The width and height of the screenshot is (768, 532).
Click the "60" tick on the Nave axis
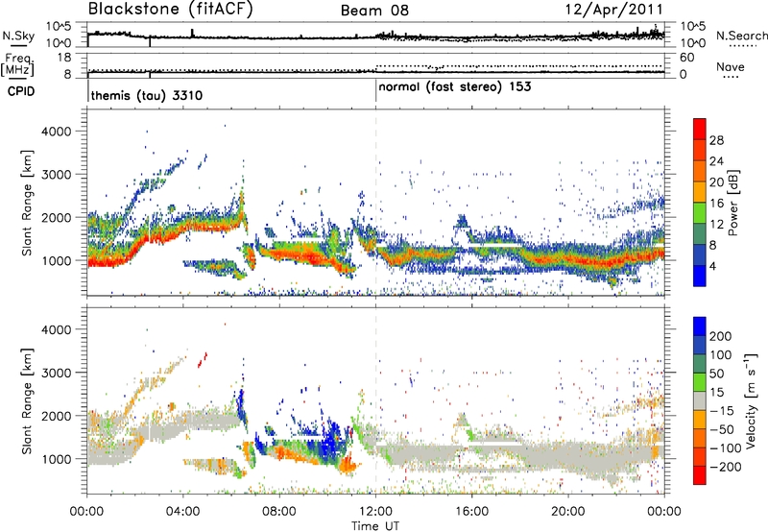click(687, 58)
